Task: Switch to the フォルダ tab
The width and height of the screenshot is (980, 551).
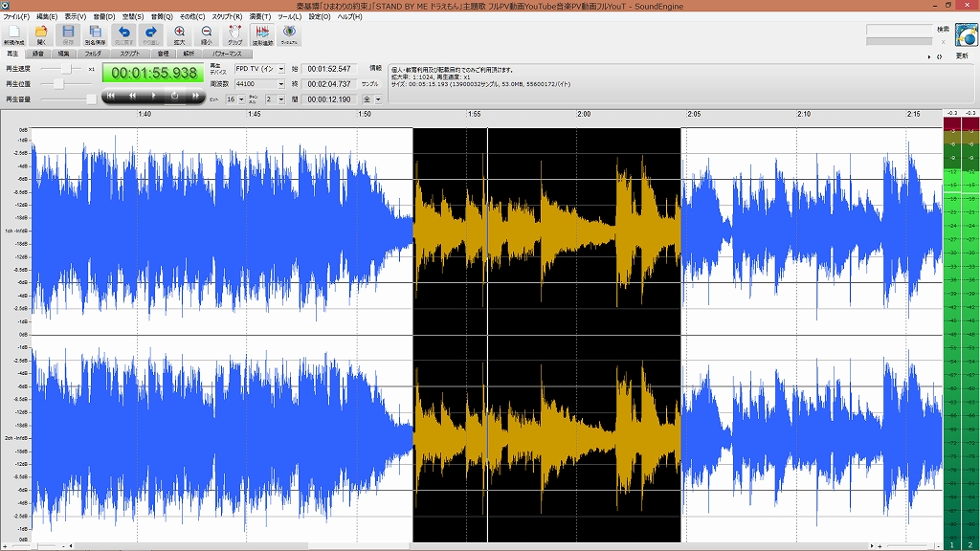Action: 93,54
